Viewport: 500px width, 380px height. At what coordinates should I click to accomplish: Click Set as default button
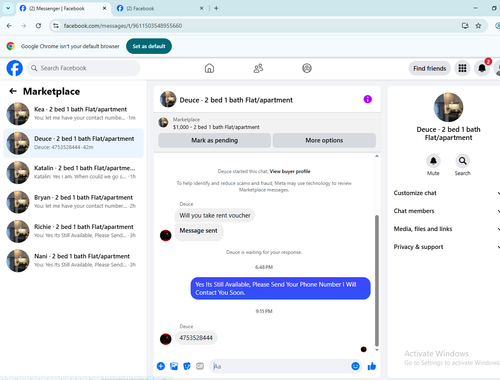[149, 46]
